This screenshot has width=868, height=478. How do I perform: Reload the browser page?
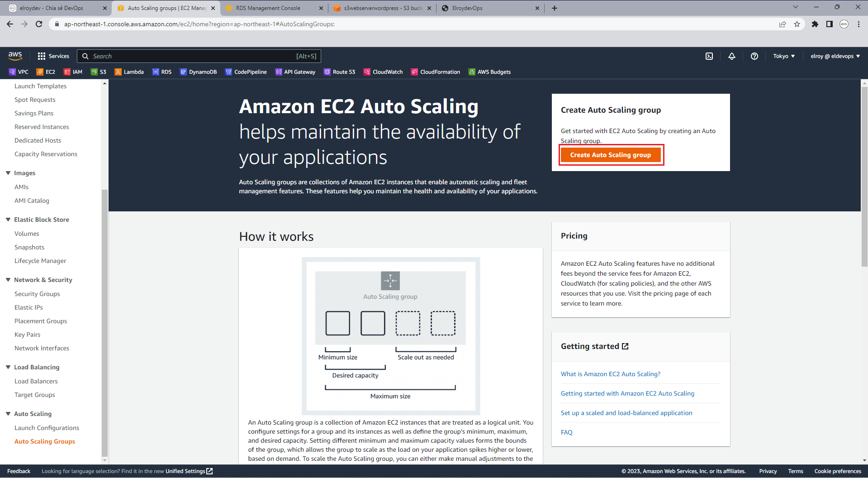tap(39, 24)
